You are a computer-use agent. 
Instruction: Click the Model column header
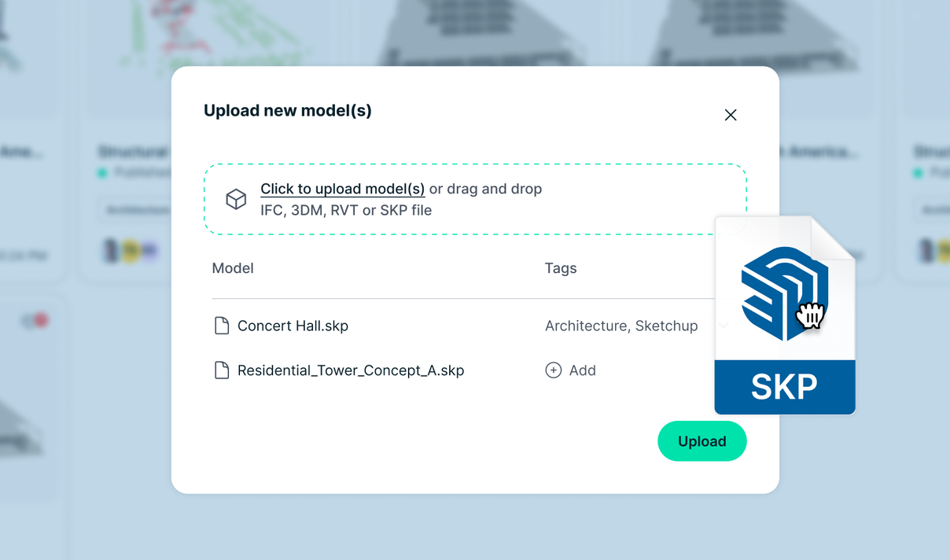click(x=233, y=268)
